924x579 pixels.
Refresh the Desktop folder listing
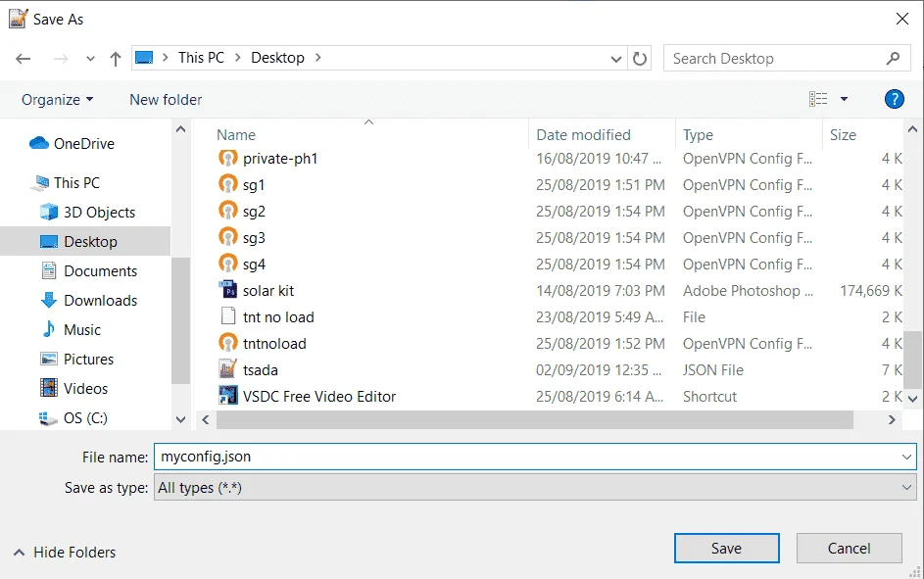(640, 59)
